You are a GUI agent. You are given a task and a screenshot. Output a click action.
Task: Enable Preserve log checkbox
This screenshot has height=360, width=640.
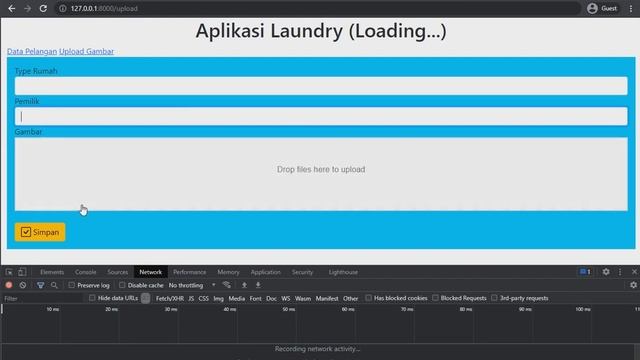(x=72, y=285)
